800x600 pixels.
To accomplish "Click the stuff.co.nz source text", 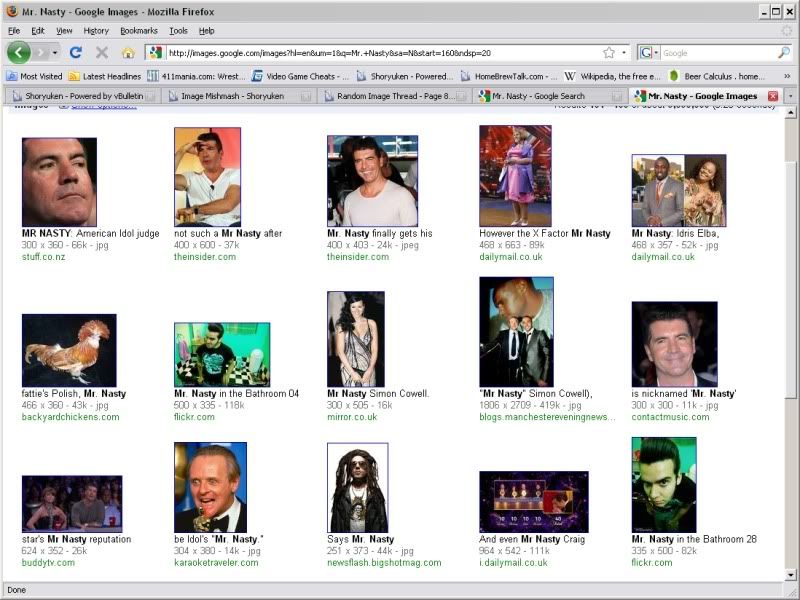I will click(x=43, y=257).
